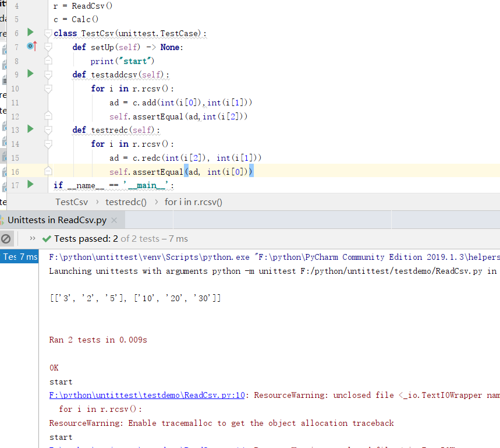
Task: Click fold end marker on line 8
Action: (x=48, y=61)
